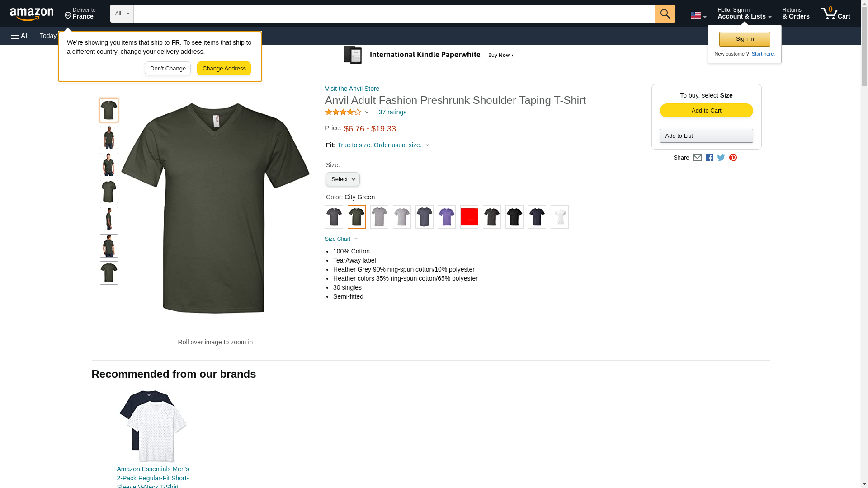Click the Add to Cart button

tap(706, 111)
